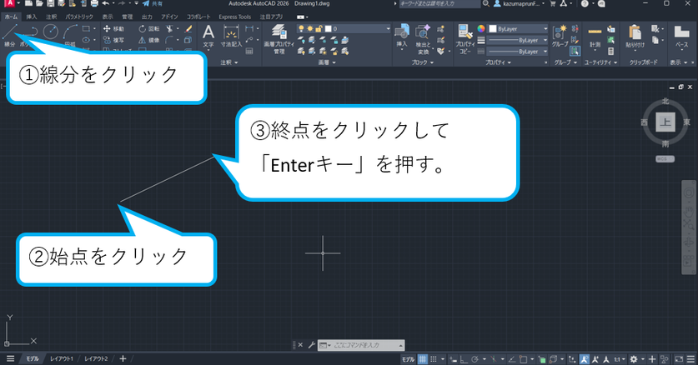
Task: Select the Dimension (寸法記入) tool
Action: (231, 36)
